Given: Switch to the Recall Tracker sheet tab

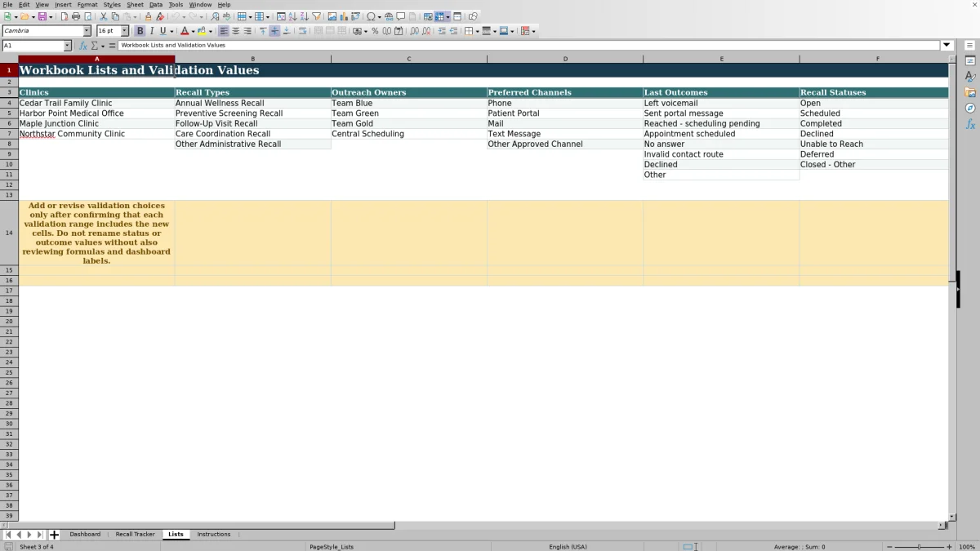Looking at the screenshot, I should pos(135,535).
